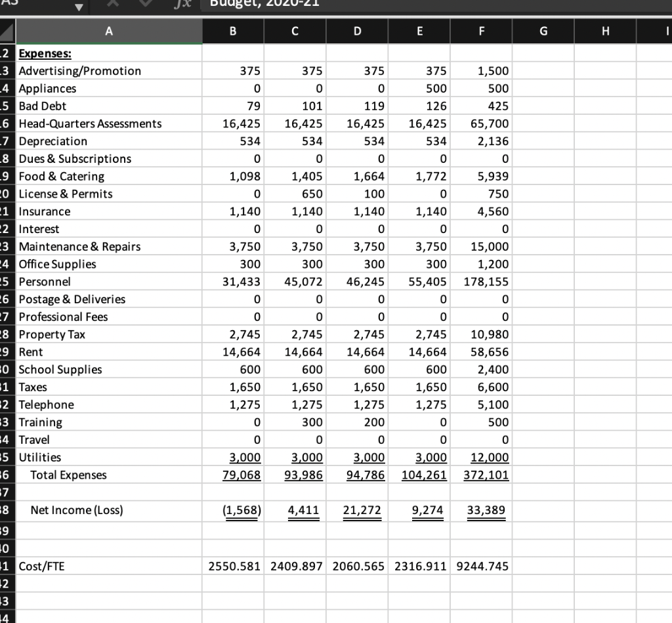Click row 20 header for License & Permits
The image size is (672, 623).
coord(7,194)
